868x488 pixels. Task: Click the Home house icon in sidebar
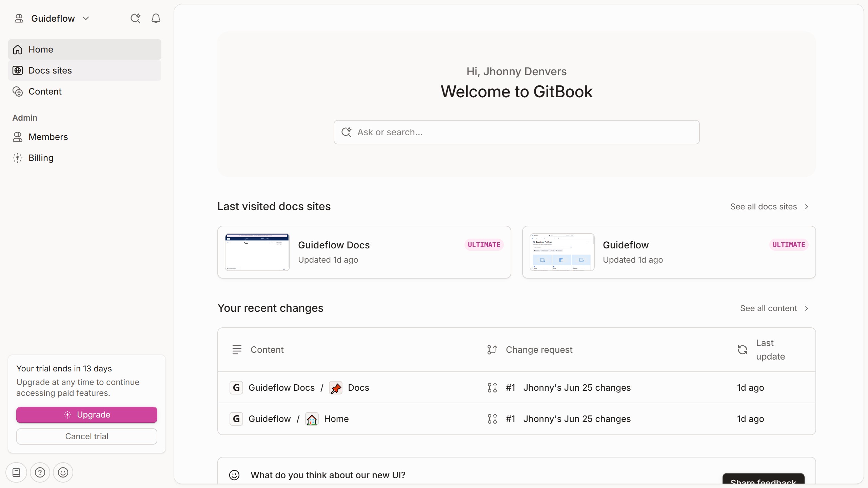coord(18,49)
